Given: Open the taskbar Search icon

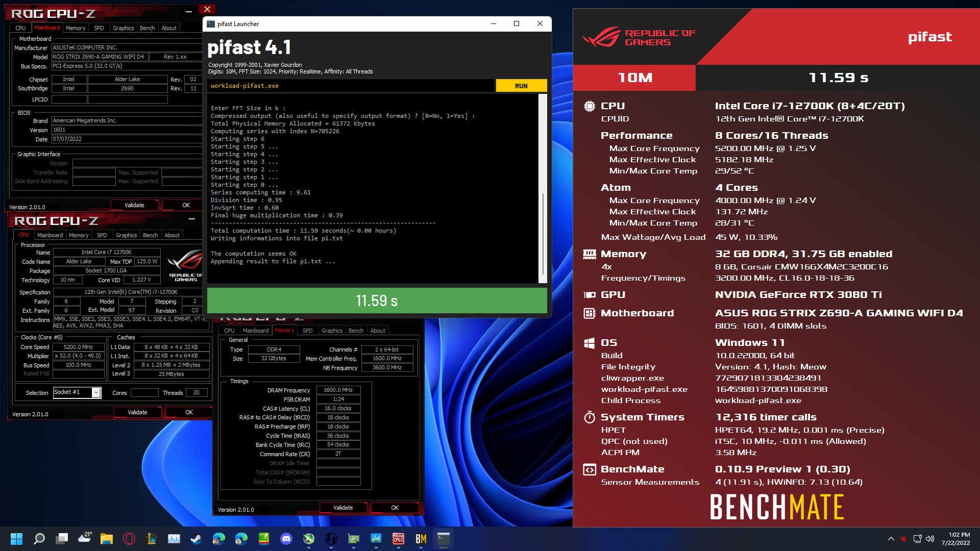Looking at the screenshot, I should [x=39, y=539].
